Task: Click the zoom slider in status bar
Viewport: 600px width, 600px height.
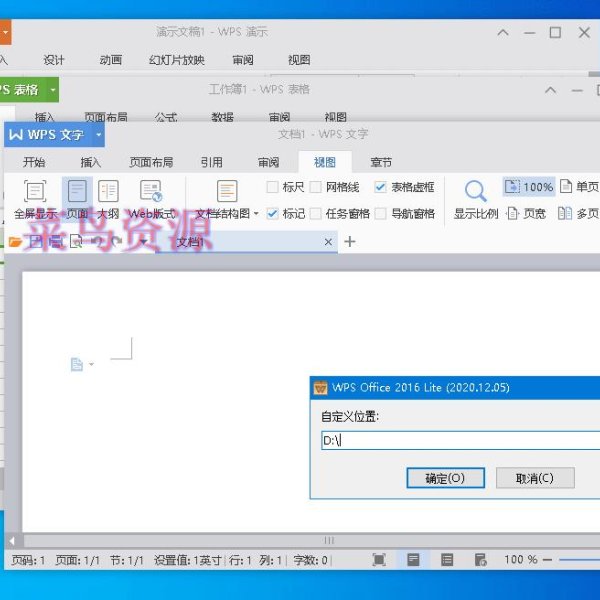Action: 579,560
